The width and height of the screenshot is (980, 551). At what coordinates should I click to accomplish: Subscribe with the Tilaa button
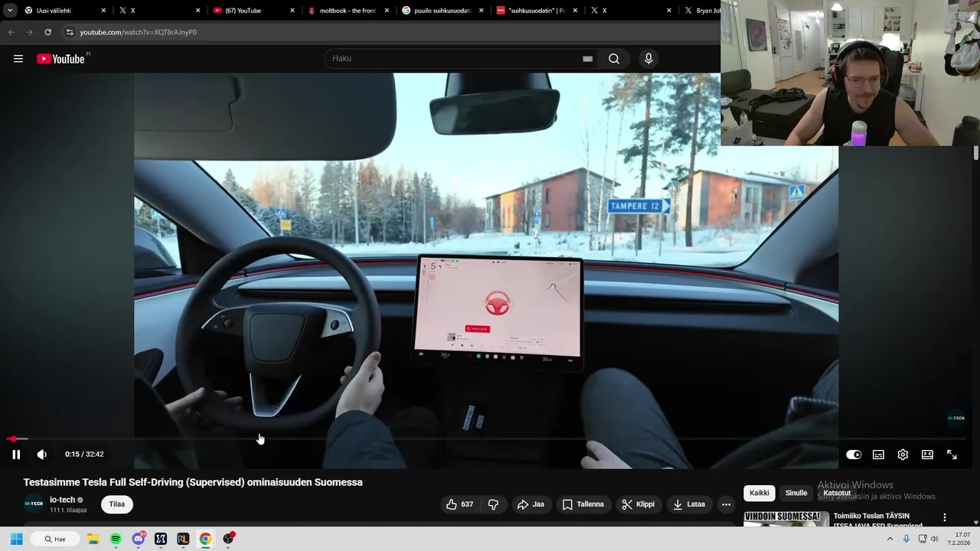117,504
